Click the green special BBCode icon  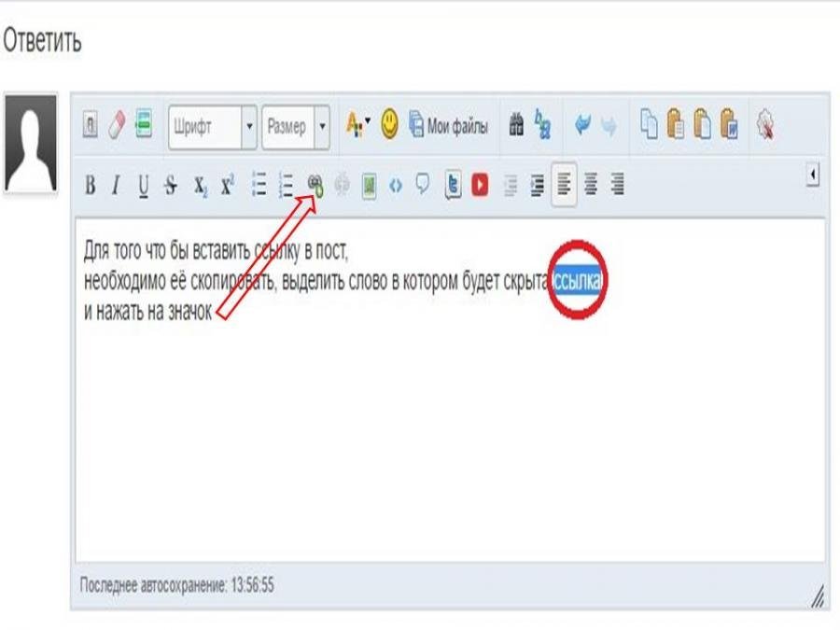[x=144, y=124]
